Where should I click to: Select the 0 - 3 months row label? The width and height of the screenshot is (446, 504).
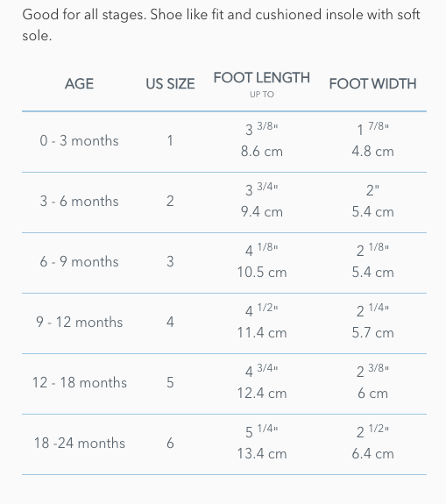tap(79, 141)
